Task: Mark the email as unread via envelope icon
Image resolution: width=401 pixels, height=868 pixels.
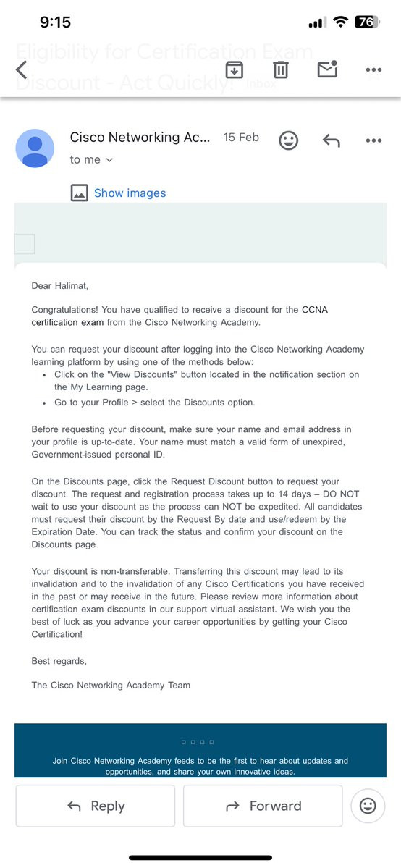Action: point(327,69)
